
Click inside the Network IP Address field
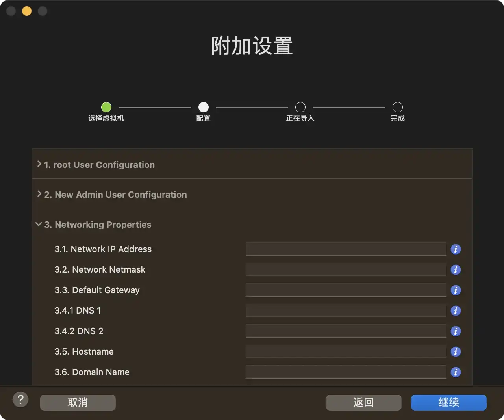[x=345, y=249]
